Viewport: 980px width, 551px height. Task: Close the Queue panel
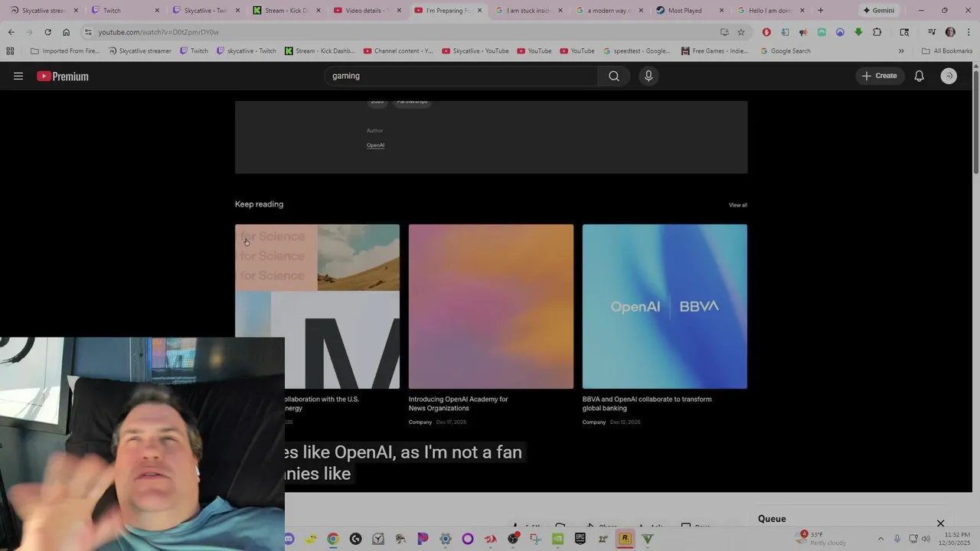[941, 523]
